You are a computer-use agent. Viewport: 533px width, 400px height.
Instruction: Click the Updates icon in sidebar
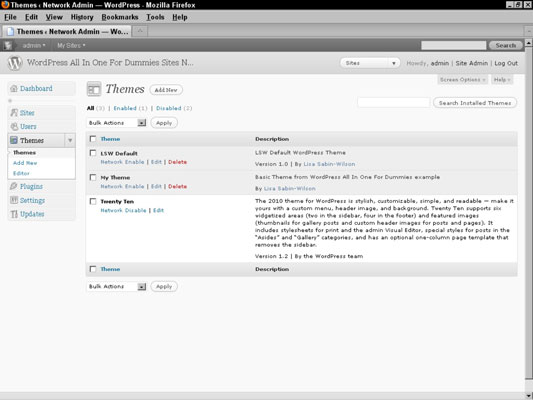click(x=14, y=214)
